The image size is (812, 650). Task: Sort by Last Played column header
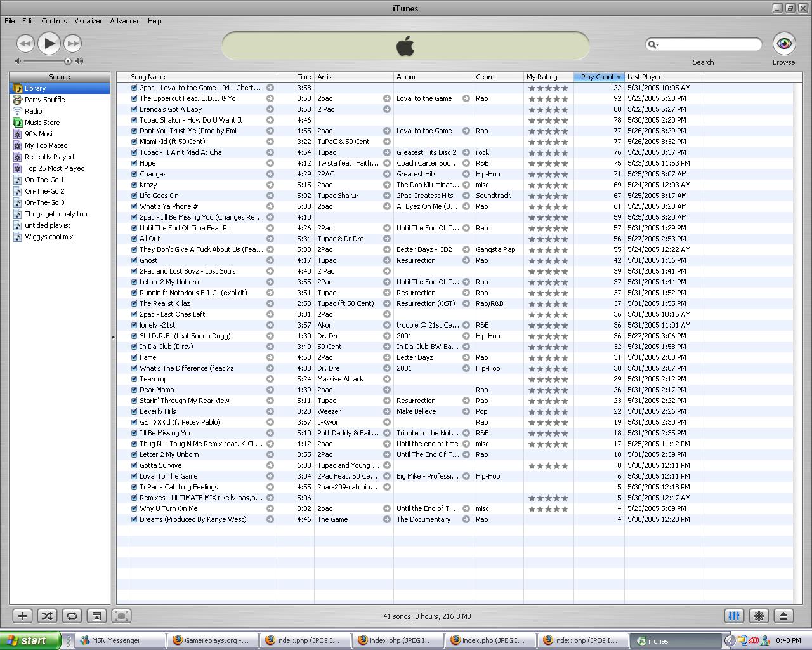664,77
